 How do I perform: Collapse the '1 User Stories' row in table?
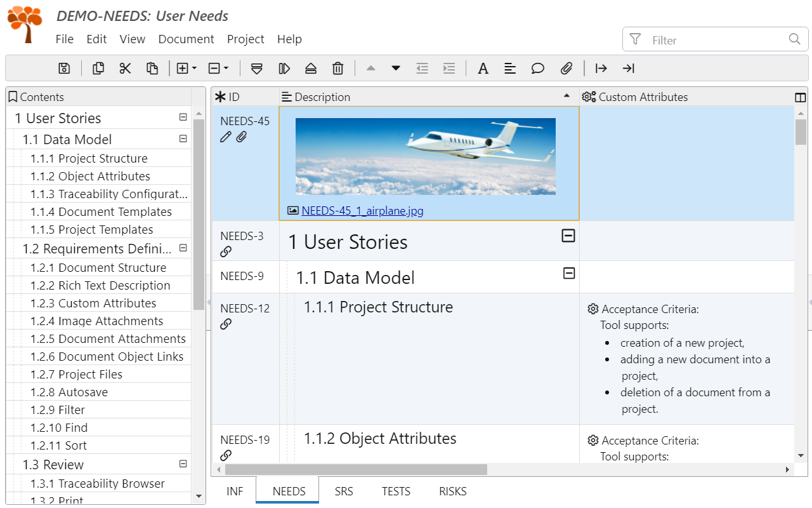(568, 236)
